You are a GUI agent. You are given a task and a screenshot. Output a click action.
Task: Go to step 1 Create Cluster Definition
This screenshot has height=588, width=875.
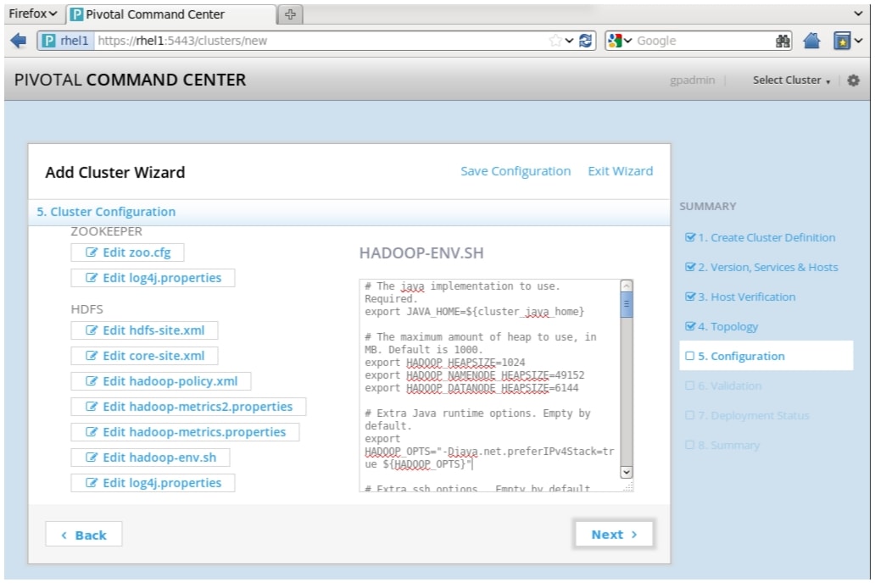[x=760, y=237]
